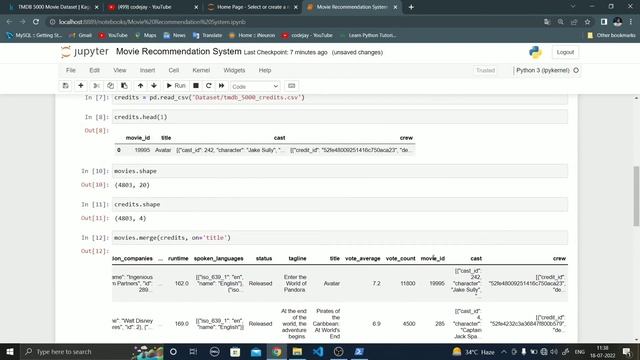The height and width of the screenshot is (360, 640).
Task: Run the selected cell
Action: 176,86
